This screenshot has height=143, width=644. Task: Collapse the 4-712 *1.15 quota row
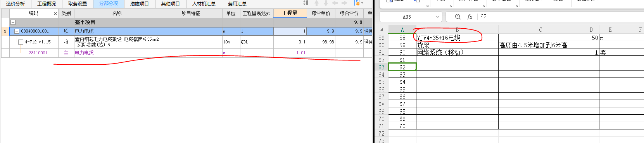21,42
